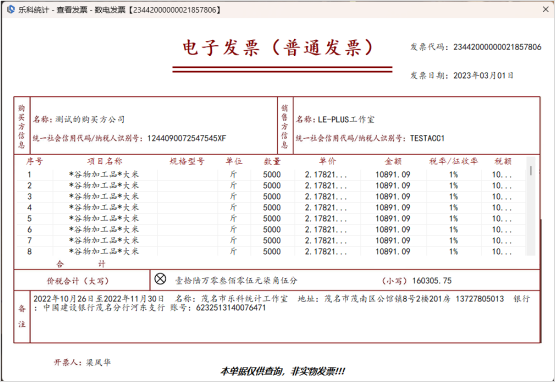Image resolution: width=556 pixels, height=383 pixels.
Task: Select row 1 in the item list
Action: point(271,174)
